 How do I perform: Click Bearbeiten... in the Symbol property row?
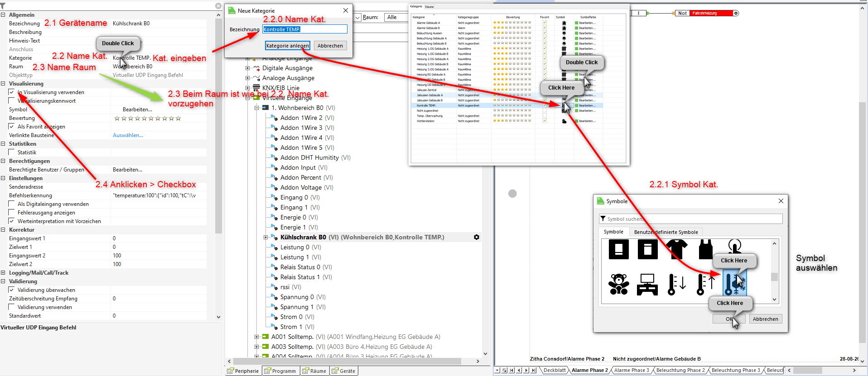click(x=137, y=109)
